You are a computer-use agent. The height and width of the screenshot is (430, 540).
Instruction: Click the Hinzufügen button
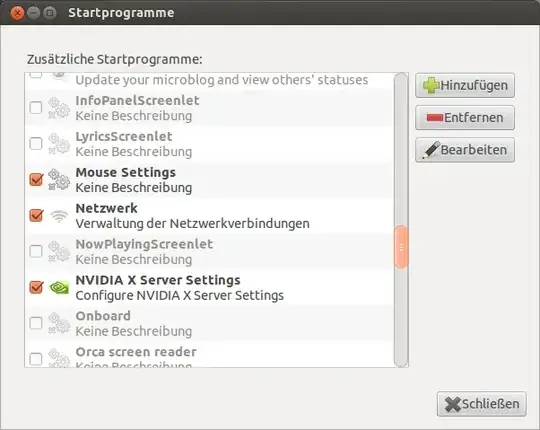click(465, 85)
